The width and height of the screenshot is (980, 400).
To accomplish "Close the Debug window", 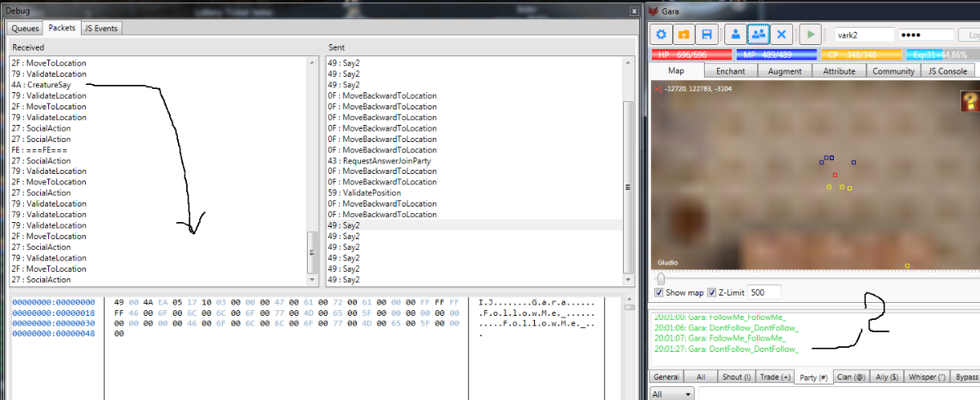I will point(635,11).
